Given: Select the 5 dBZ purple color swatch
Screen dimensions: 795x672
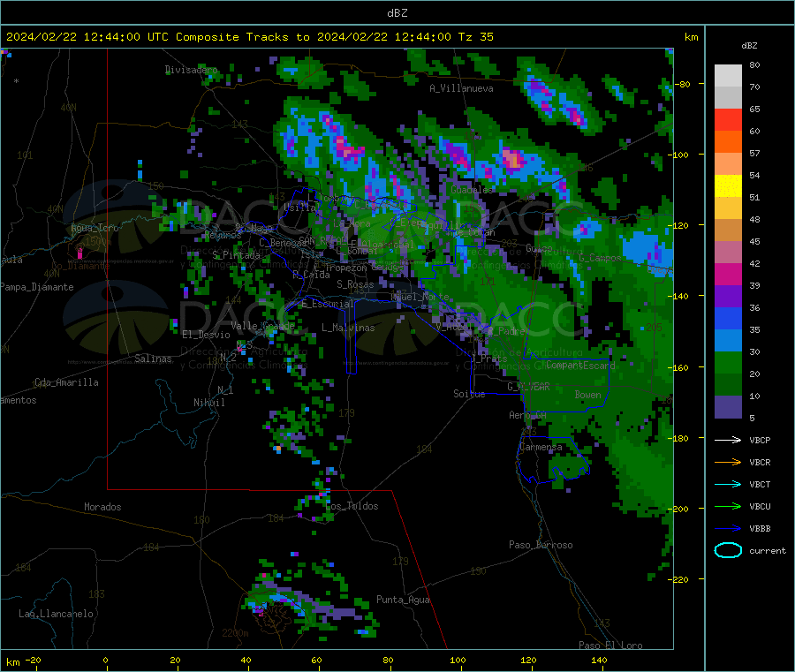Looking at the screenshot, I should [728, 407].
